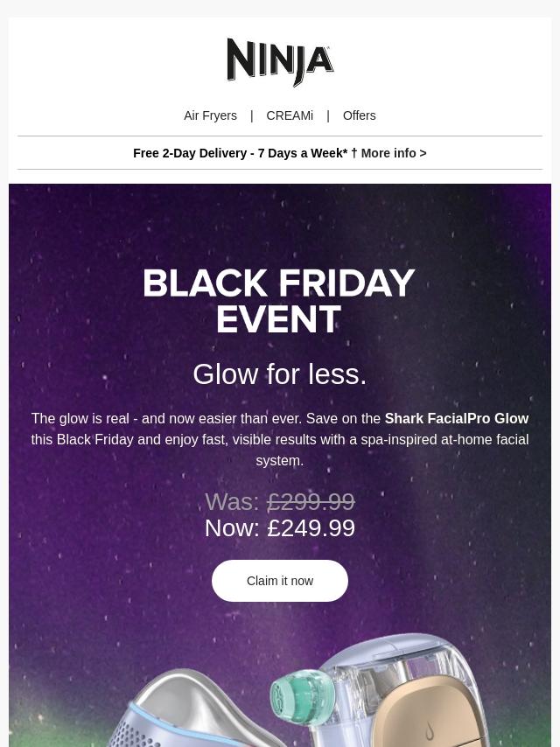Click the Now £249.99 price

[280, 528]
